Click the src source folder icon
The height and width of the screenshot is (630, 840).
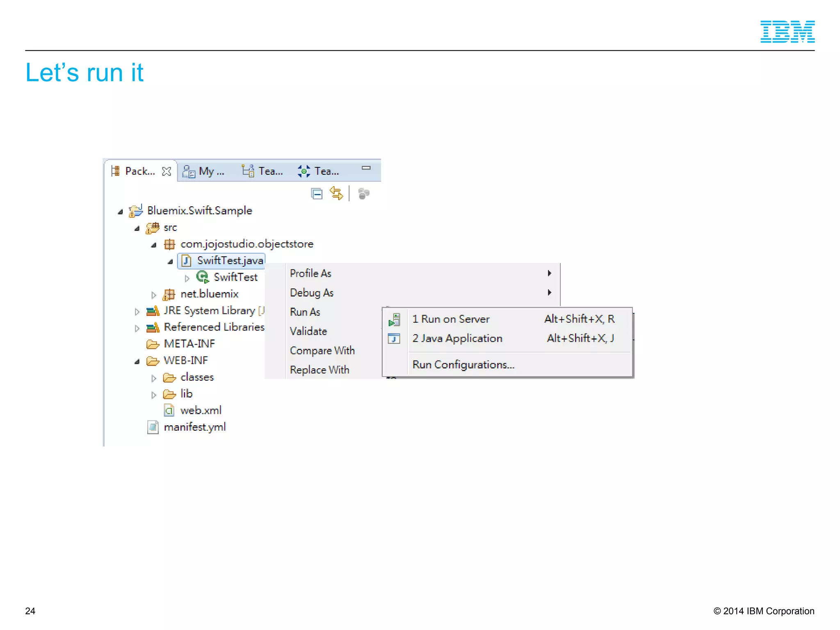click(153, 228)
